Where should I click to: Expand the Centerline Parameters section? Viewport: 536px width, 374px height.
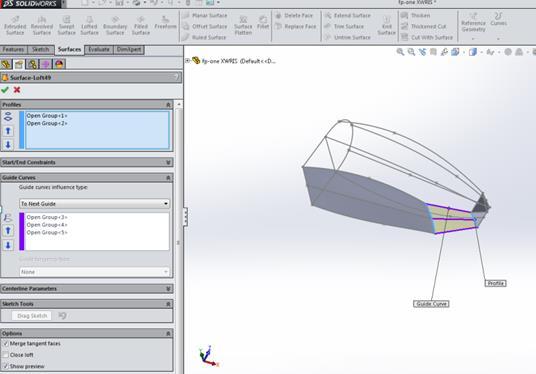(x=86, y=289)
